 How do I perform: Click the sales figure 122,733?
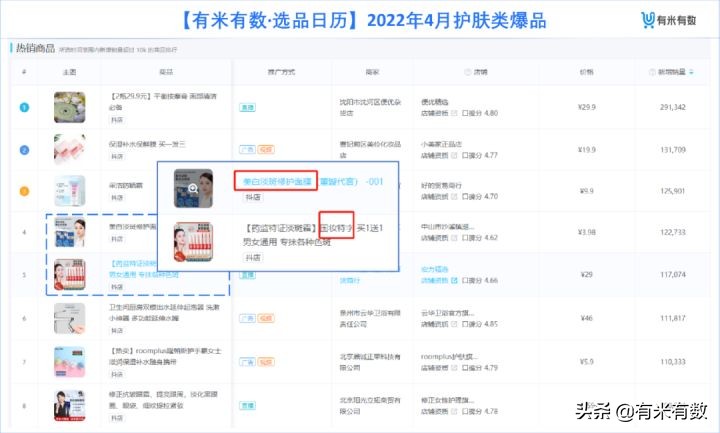[x=673, y=232]
